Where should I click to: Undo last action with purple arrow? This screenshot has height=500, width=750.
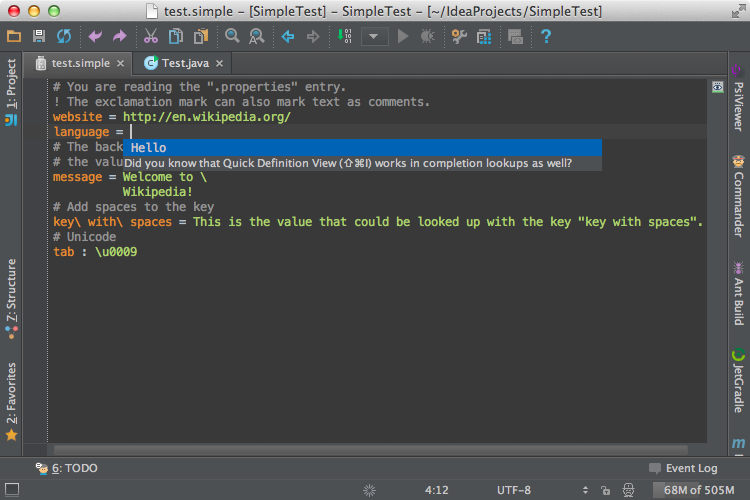click(x=95, y=36)
